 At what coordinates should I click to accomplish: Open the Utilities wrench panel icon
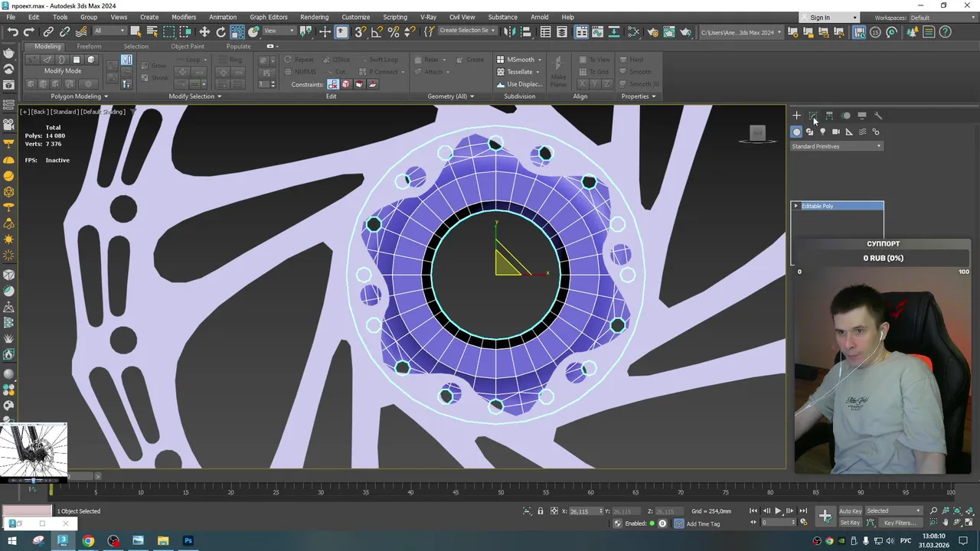coord(878,116)
